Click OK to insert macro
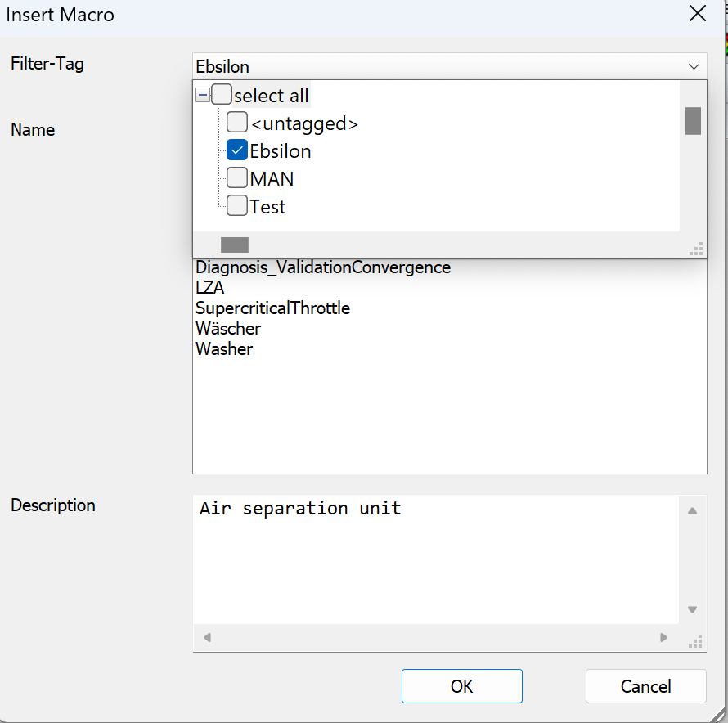This screenshot has width=728, height=723. pos(462,686)
